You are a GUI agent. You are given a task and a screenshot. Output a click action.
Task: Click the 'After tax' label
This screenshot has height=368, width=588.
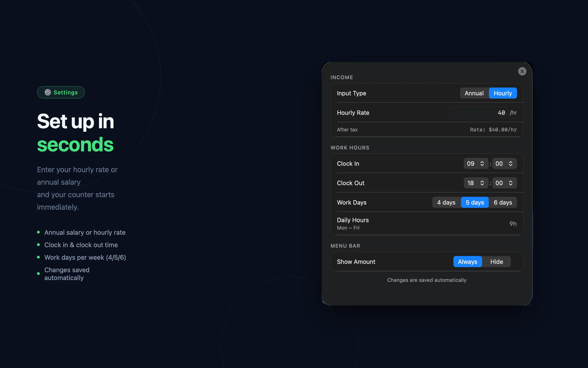pyautogui.click(x=347, y=130)
